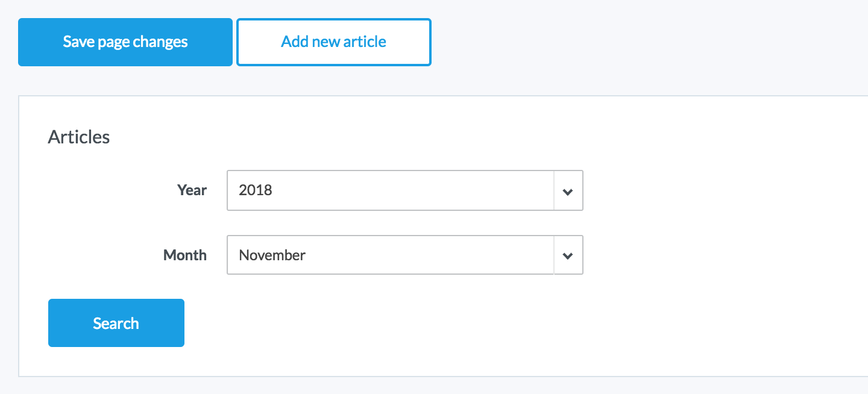868x394 pixels.
Task: Click the Month field label
Action: click(185, 255)
